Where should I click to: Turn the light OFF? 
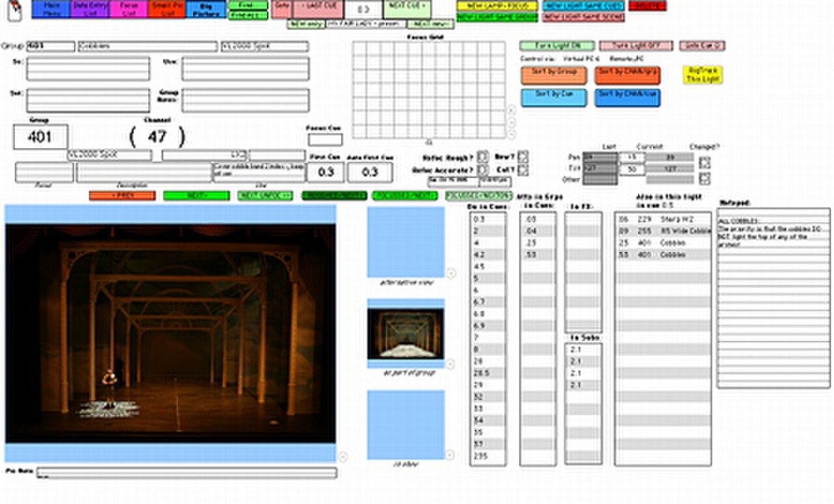(x=635, y=46)
